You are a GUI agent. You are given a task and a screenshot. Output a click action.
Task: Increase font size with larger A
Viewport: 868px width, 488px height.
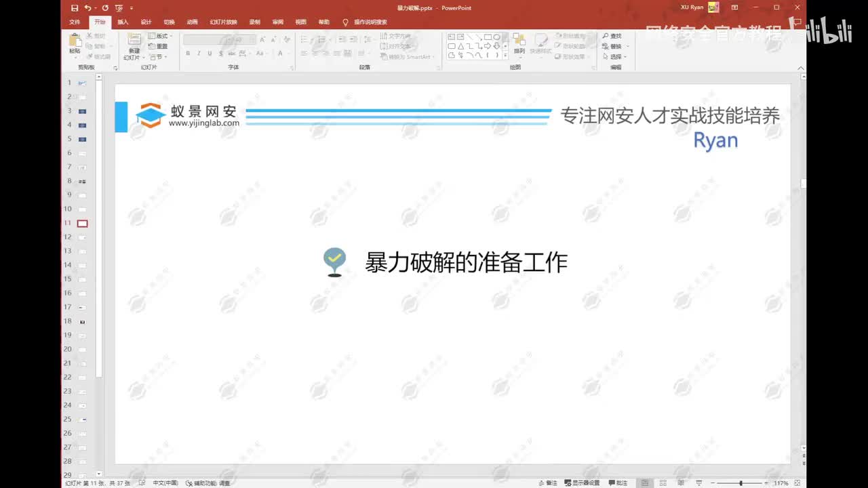click(262, 40)
